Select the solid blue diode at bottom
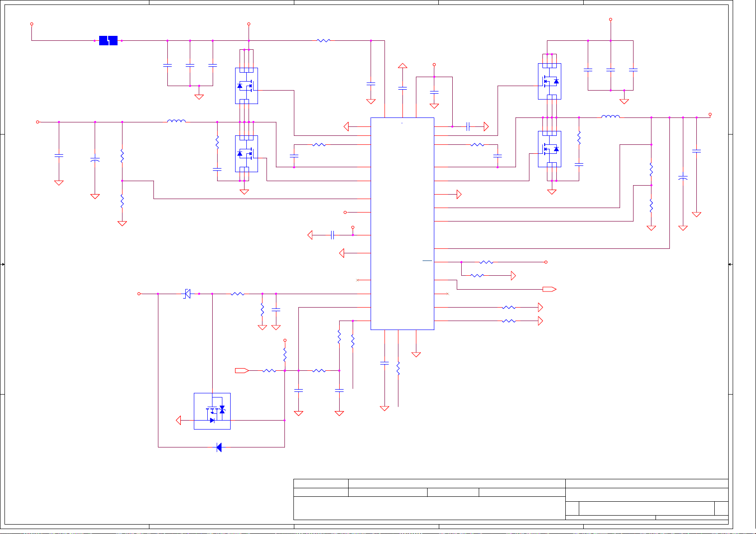Screen dimensions: 756x534 point(219,447)
